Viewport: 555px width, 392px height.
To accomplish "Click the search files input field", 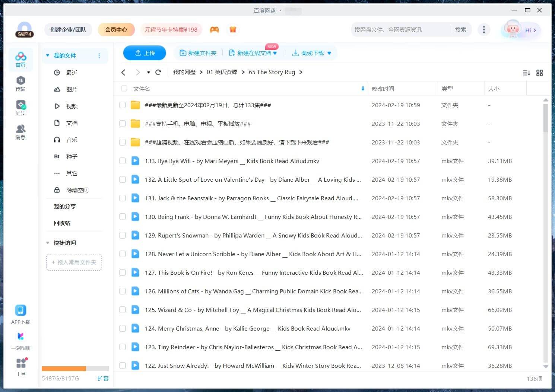I will (400, 30).
